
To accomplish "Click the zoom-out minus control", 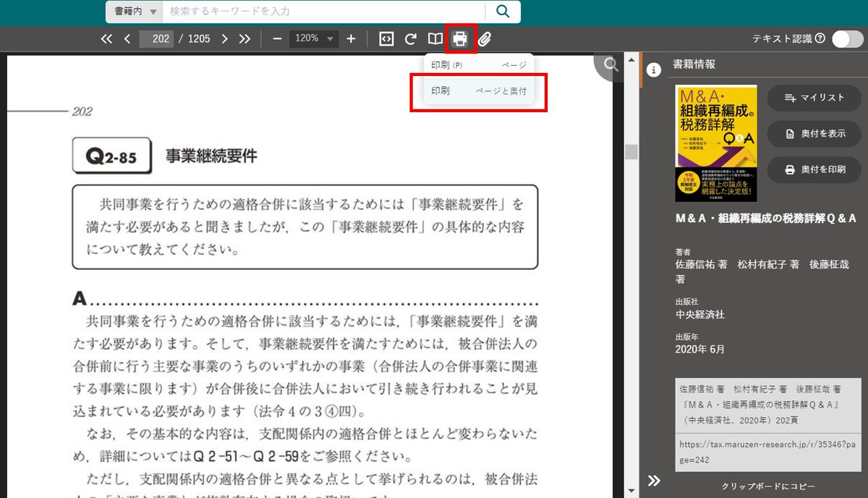I will point(276,38).
